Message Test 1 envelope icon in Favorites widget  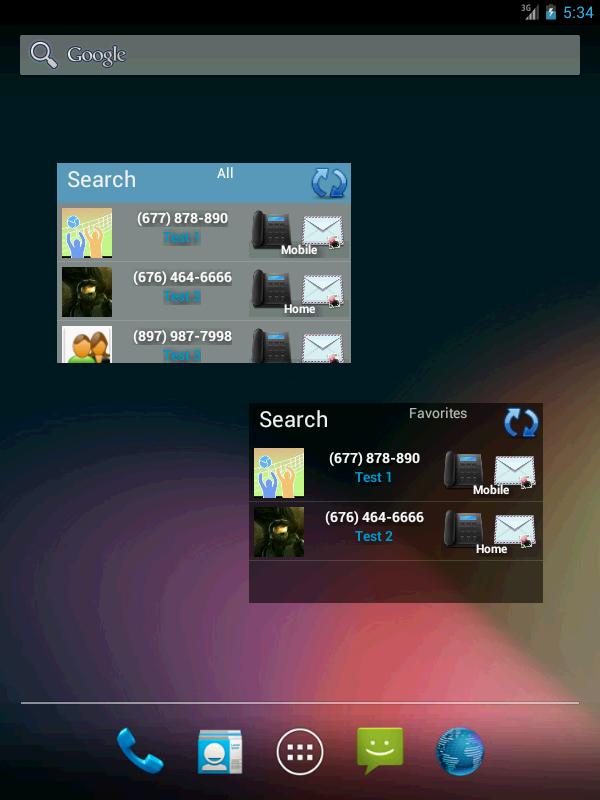click(x=514, y=472)
